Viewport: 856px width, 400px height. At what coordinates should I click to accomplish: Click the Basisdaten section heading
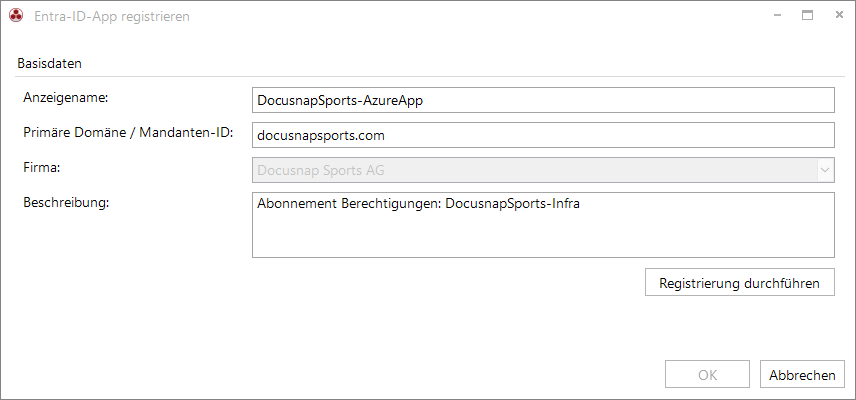coord(50,63)
